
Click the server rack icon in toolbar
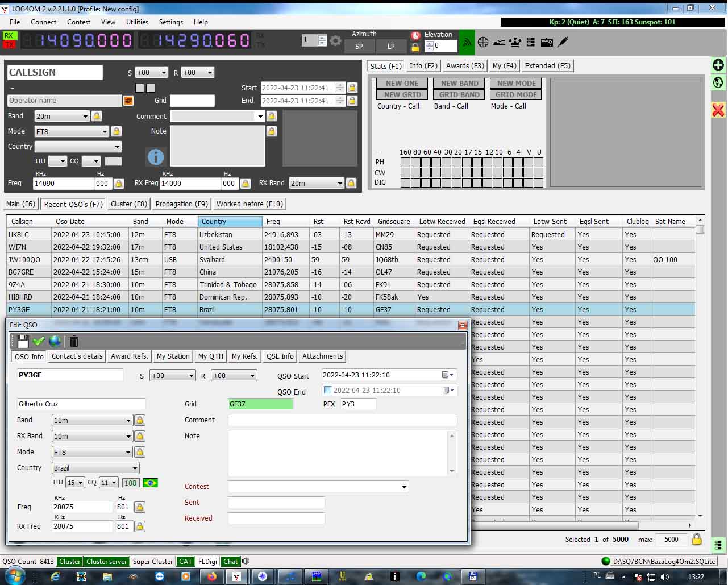pos(531,42)
